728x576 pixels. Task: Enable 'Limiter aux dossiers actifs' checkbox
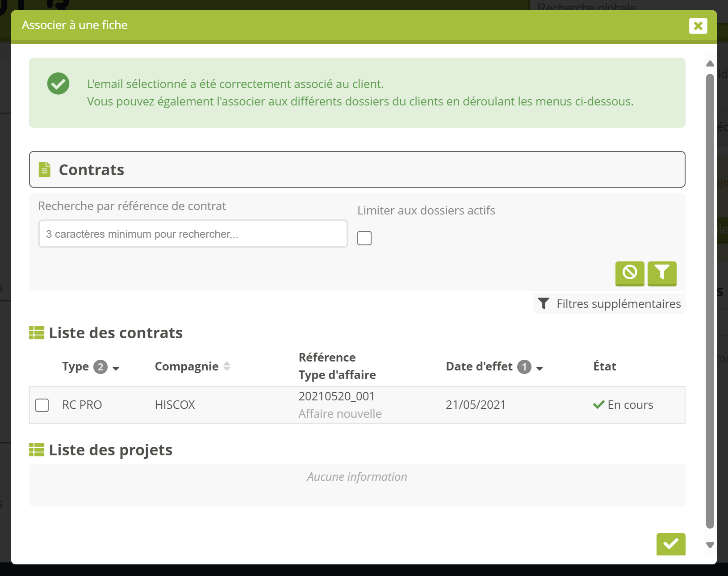[x=364, y=238]
